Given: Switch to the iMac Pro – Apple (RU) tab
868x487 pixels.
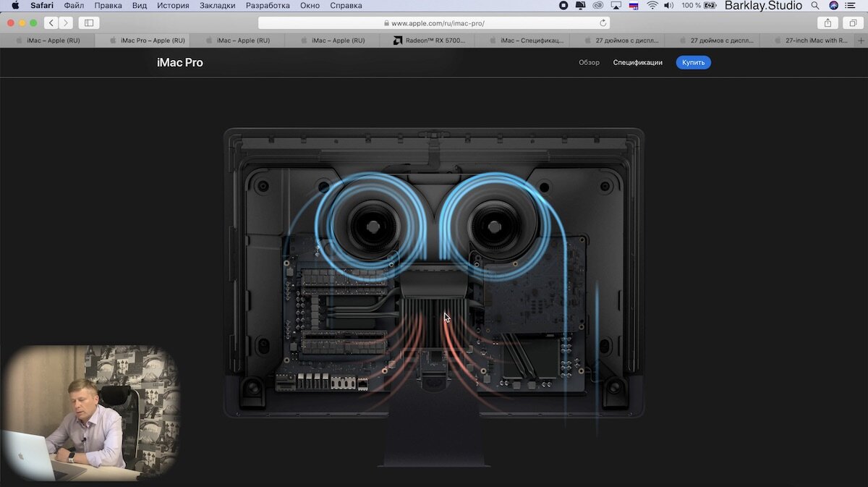Looking at the screenshot, I should [142, 41].
